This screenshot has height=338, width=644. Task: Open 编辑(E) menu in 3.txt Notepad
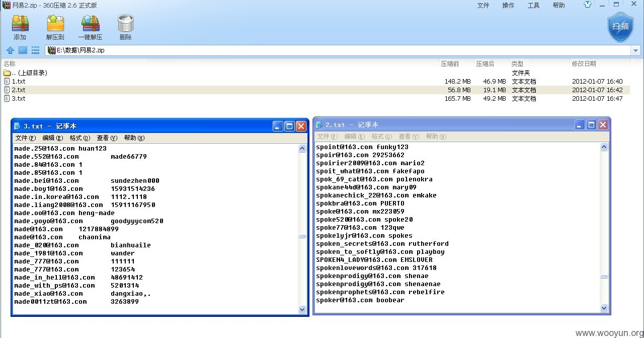coord(52,138)
